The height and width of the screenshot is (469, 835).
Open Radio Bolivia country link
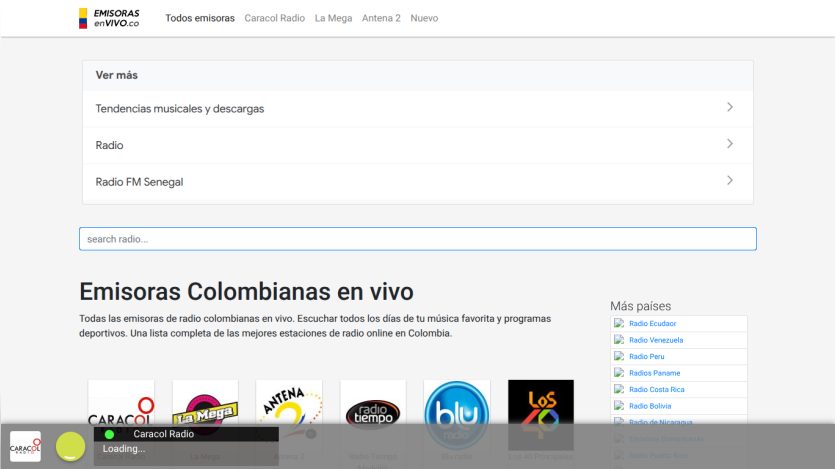click(x=650, y=406)
